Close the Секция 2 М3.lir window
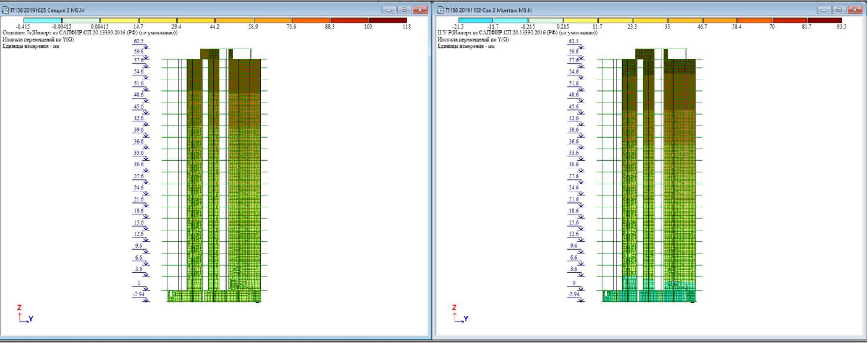Image resolution: width=868 pixels, height=343 pixels. click(420, 10)
